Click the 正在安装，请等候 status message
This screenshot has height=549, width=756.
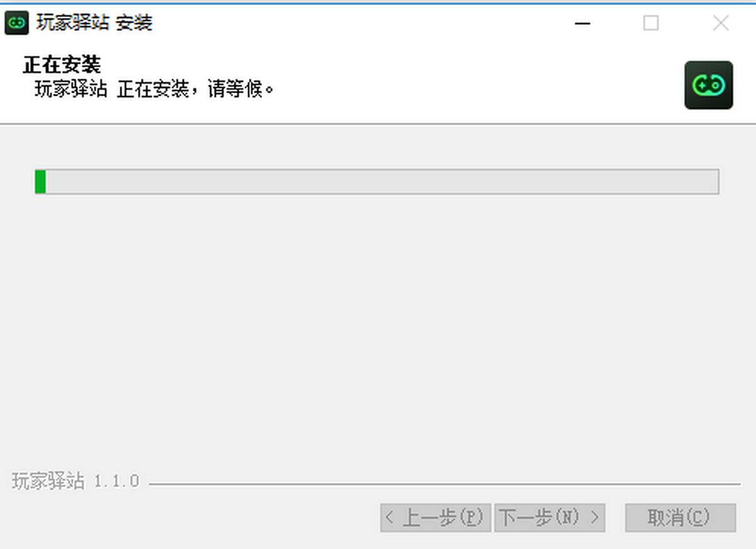196,89
